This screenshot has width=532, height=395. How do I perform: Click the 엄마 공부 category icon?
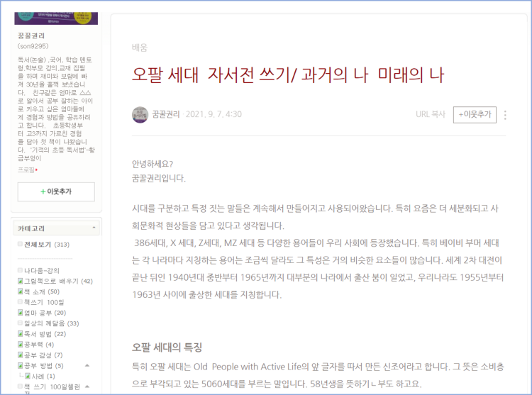(21, 313)
